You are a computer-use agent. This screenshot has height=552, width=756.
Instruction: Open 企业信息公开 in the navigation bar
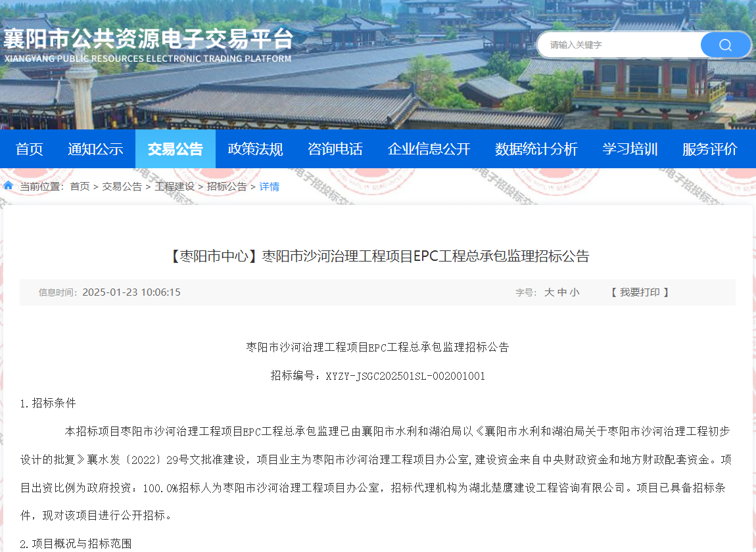[429, 149]
